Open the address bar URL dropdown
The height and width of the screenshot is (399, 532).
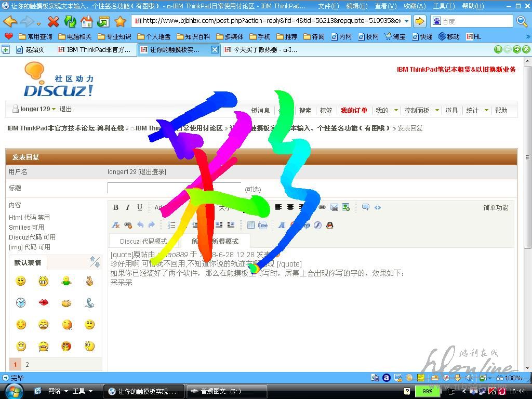point(406,21)
